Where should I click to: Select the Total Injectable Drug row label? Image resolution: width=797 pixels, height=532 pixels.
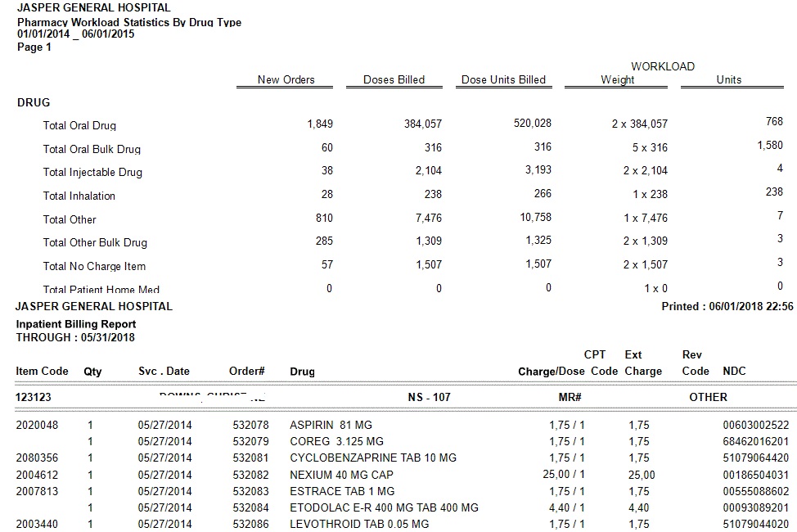92,173
